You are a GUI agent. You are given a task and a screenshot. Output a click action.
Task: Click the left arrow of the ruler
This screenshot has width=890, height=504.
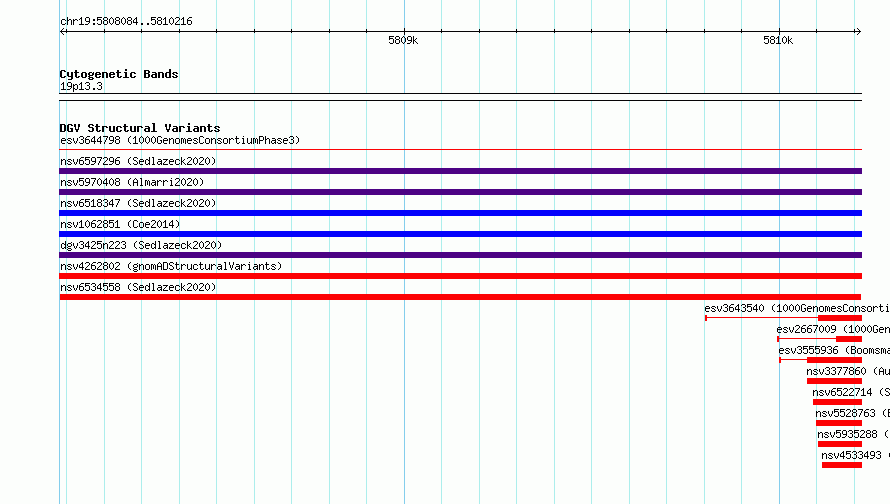pyautogui.click(x=63, y=31)
